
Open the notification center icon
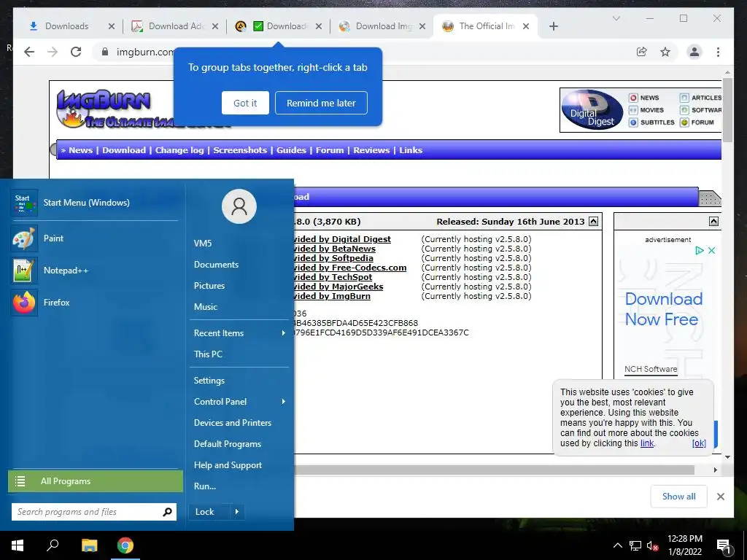(724, 546)
